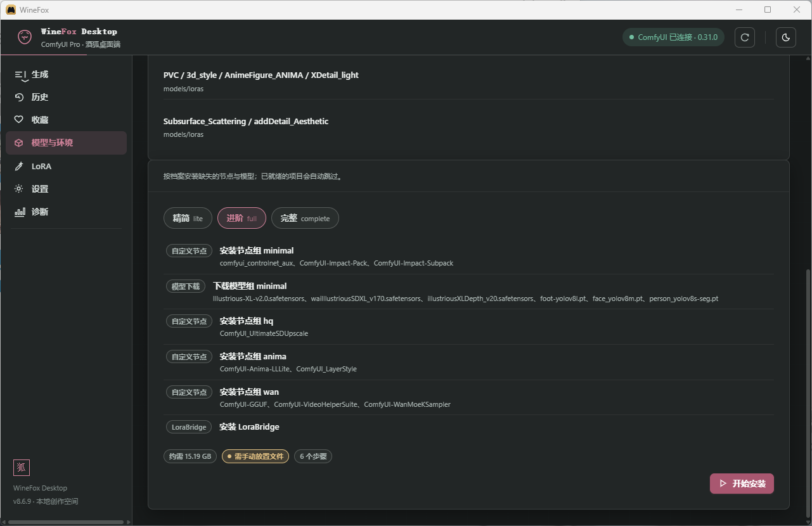Click the LoRA wand icon
812x526 pixels.
[x=19, y=166]
